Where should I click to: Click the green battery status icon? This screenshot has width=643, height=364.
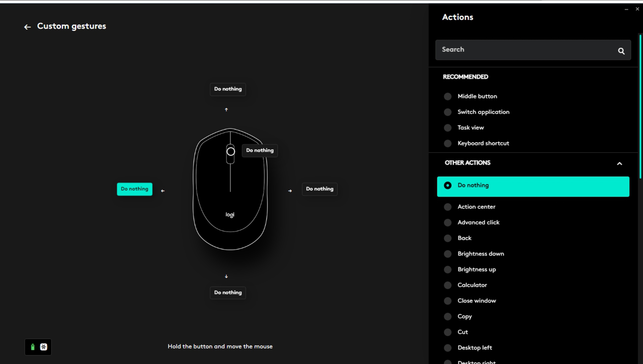(32, 347)
